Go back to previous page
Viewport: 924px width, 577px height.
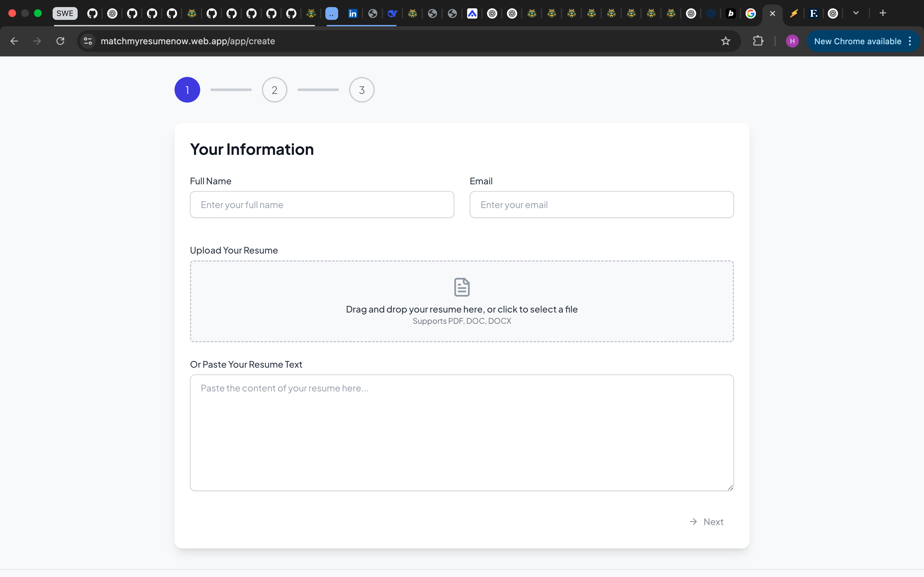14,41
